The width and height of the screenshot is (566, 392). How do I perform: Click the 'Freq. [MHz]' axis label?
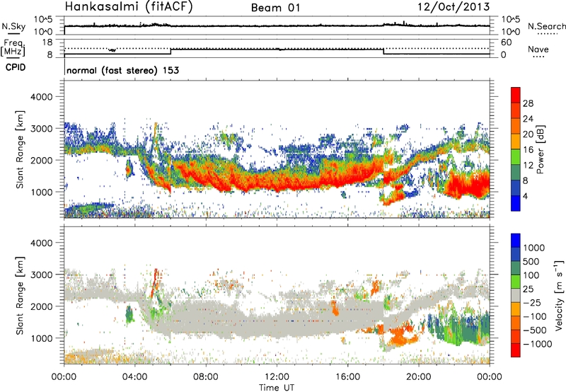(x=13, y=47)
